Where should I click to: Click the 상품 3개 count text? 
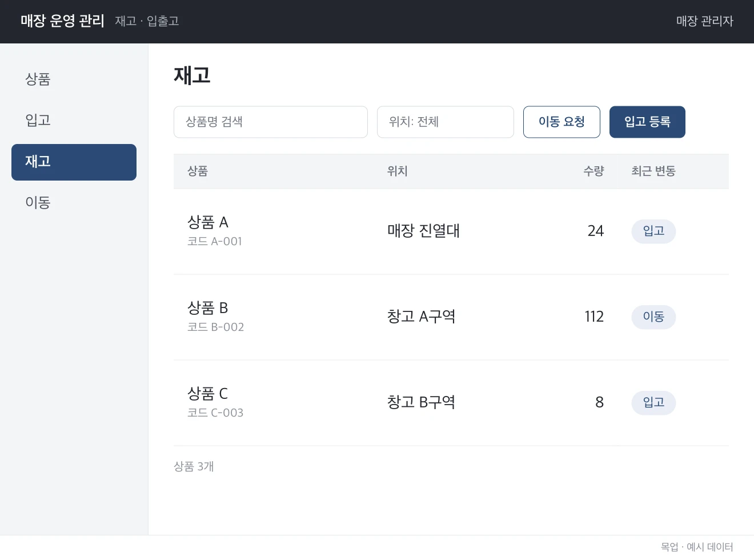pos(194,467)
